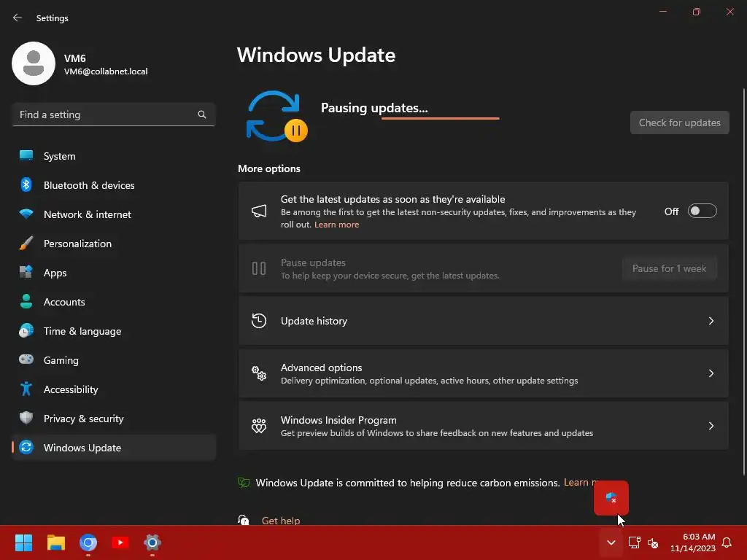Expand Update history chevron

pyautogui.click(x=711, y=321)
